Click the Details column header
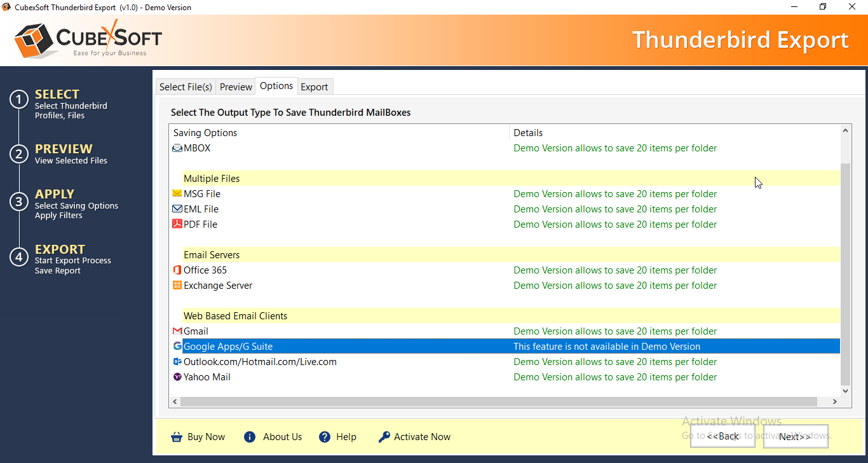Image resolution: width=868 pixels, height=463 pixels. pyautogui.click(x=675, y=133)
